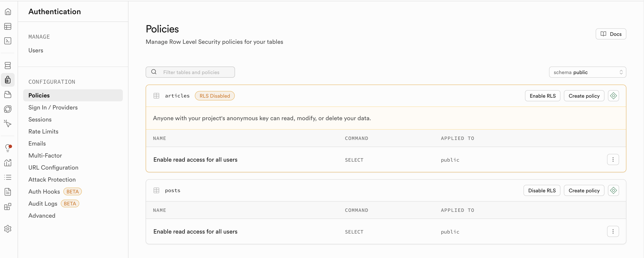Open project settings gear icon
The width and height of the screenshot is (644, 258).
pos(8,229)
